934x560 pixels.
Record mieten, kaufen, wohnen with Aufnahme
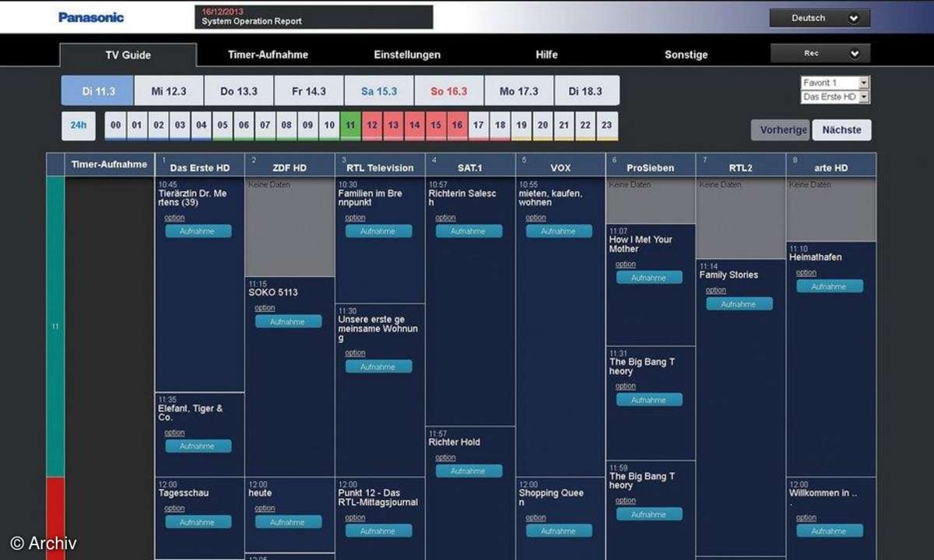(559, 231)
